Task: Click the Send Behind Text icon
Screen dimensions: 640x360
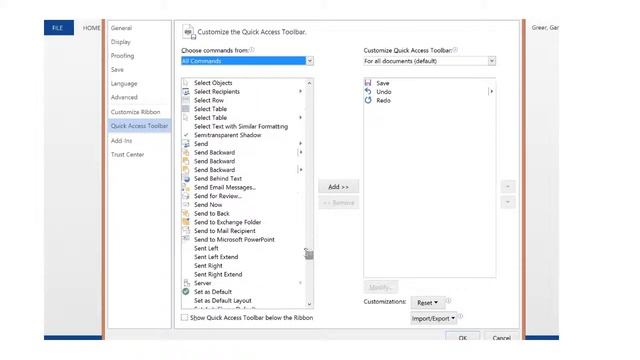Action: tap(186, 178)
